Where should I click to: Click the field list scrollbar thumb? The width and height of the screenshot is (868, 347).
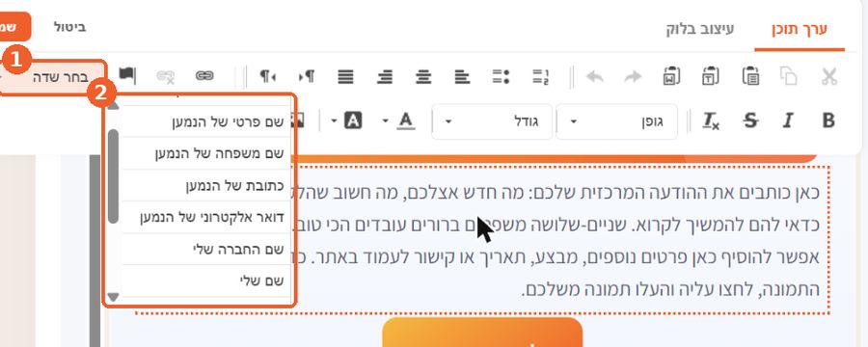[x=114, y=176]
